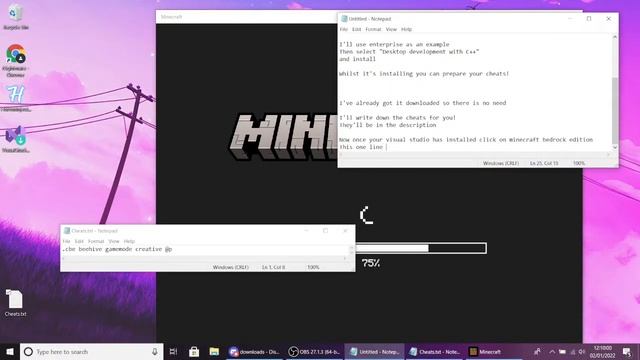Screen dimensions: 640x360
Task: Click the Minecraft loading progress bar
Action: [421, 248]
